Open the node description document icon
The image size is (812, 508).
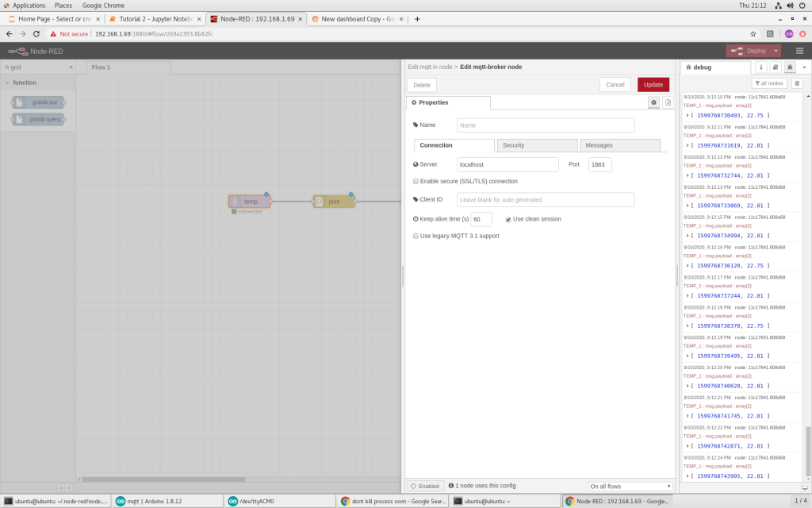667,102
